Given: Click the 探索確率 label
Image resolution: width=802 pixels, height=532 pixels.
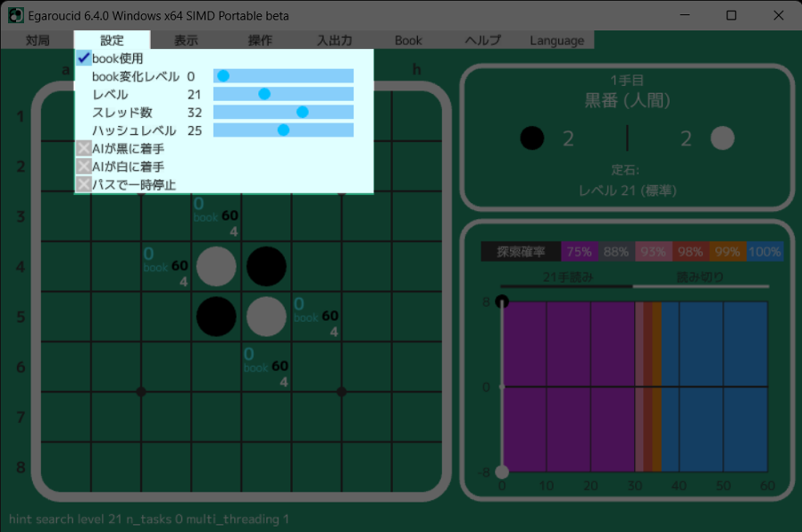Looking at the screenshot, I should 521,252.
